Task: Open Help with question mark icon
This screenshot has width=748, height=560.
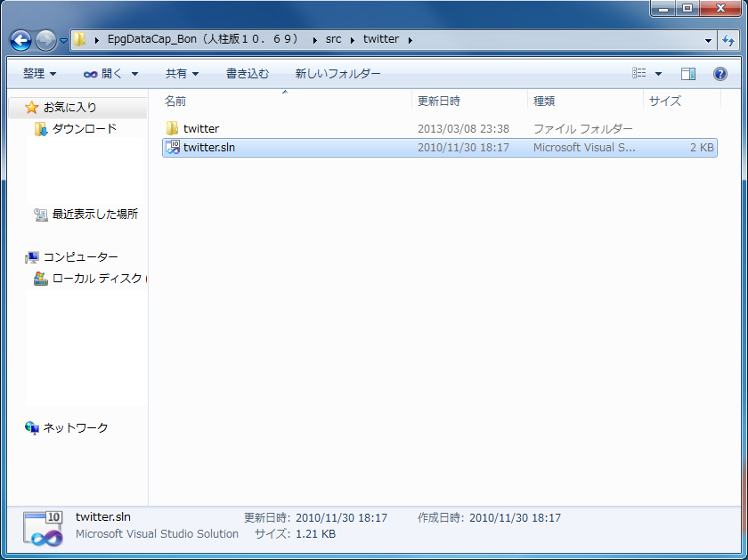Action: point(720,74)
